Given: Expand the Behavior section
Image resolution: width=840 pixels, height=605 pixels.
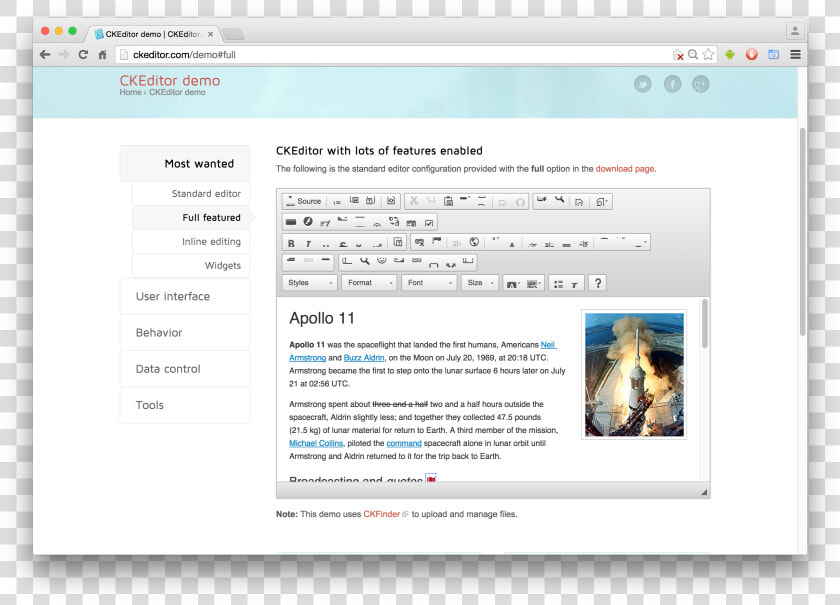Looking at the screenshot, I should click(185, 332).
